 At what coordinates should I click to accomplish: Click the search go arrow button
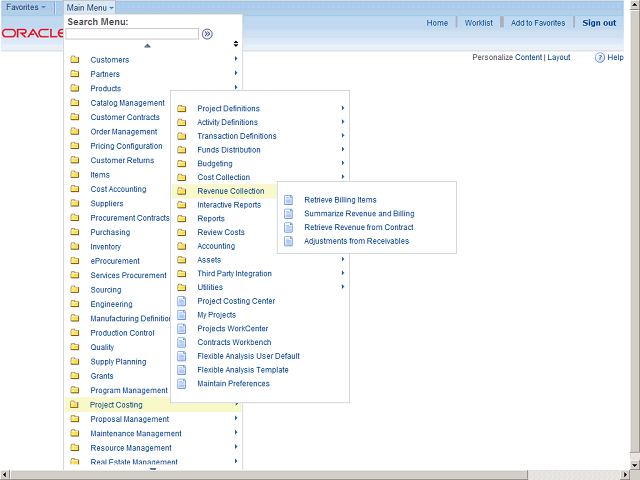coord(207,33)
